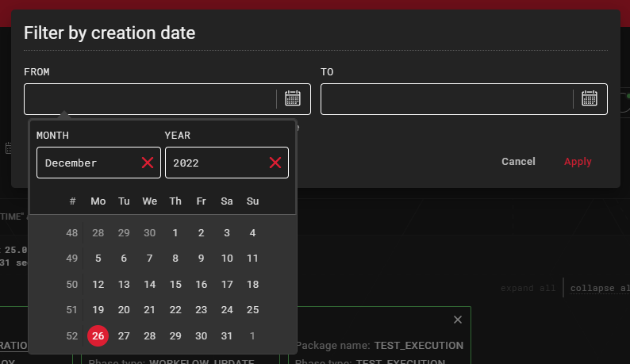Choose December 9 in Friday column
This screenshot has width=630, height=364.
[202, 259]
